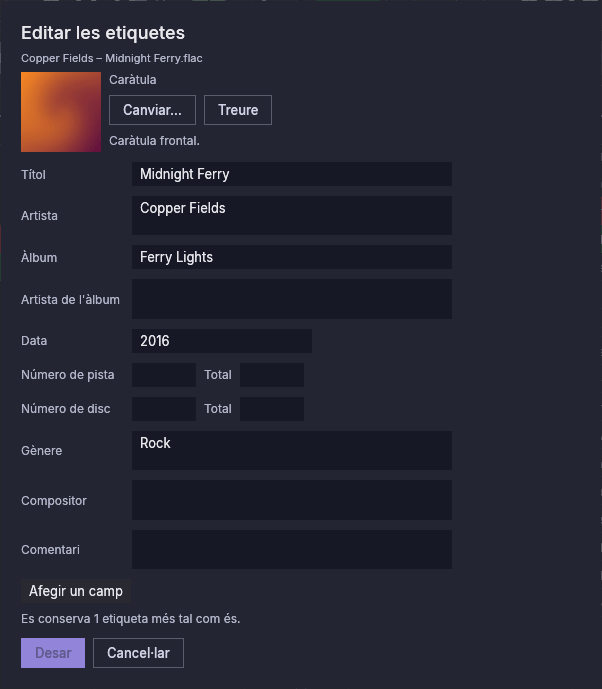Focus the Total field for disc number
Image resolution: width=602 pixels, height=689 pixels.
pyautogui.click(x=272, y=409)
